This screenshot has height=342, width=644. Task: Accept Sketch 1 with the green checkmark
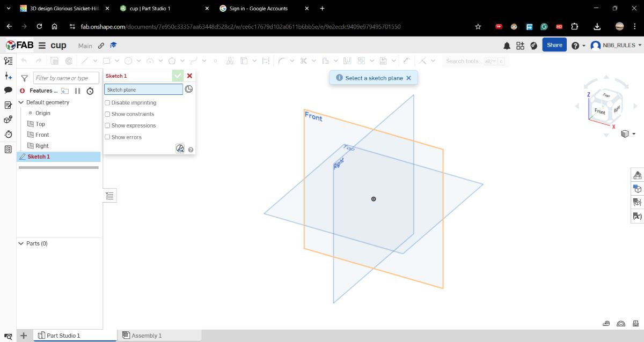tap(178, 76)
